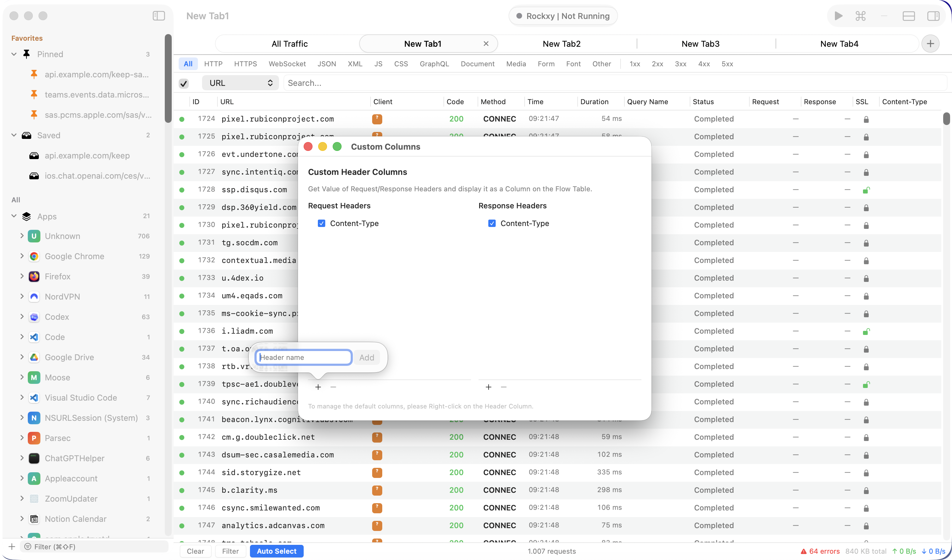Remove a request header with minus icon

point(333,387)
